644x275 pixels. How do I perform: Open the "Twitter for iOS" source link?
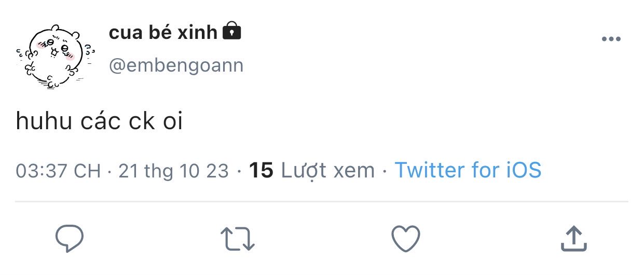coord(468,170)
